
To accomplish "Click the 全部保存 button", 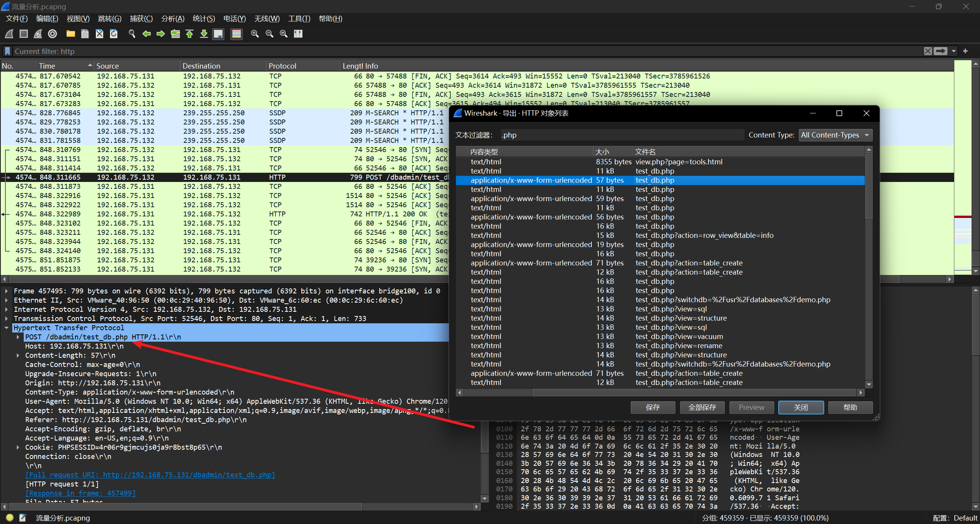I will 702,408.
